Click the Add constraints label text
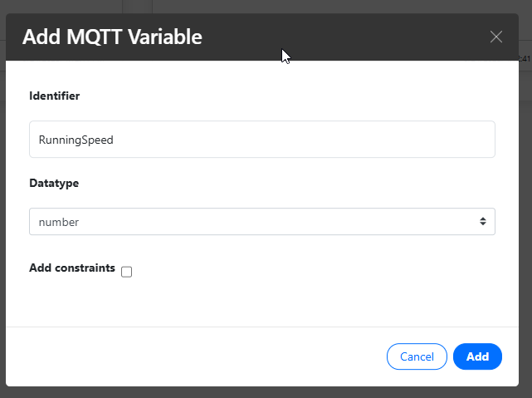Viewport: 532px width, 398px height. (72, 268)
